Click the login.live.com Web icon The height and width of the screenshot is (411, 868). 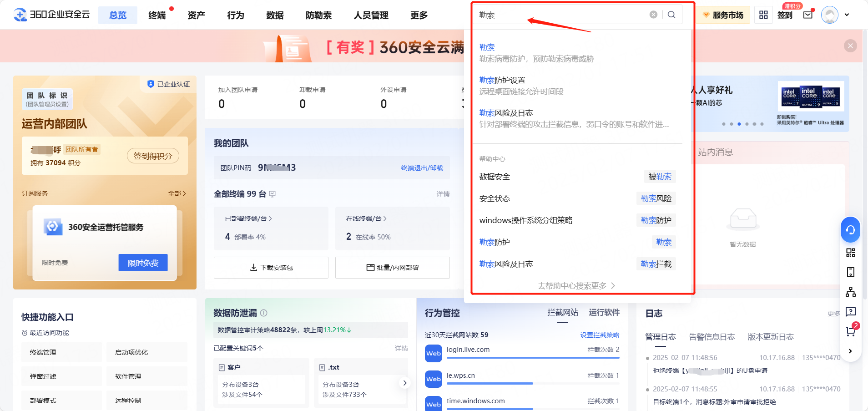(433, 353)
